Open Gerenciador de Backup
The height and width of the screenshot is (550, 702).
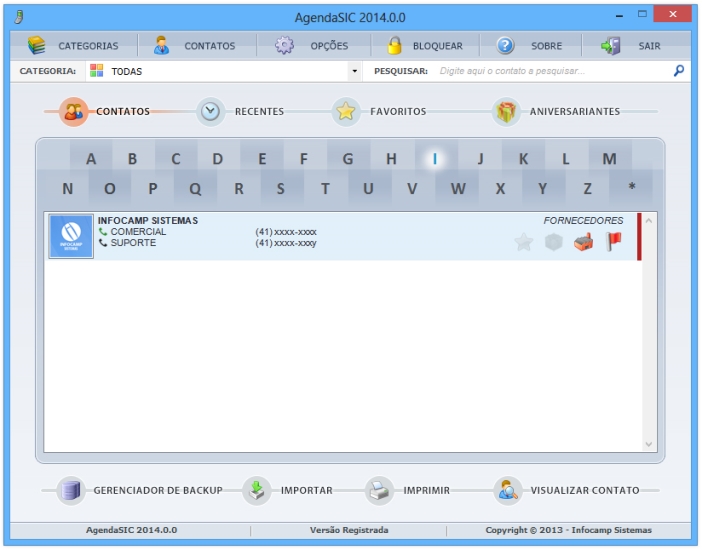[140, 490]
